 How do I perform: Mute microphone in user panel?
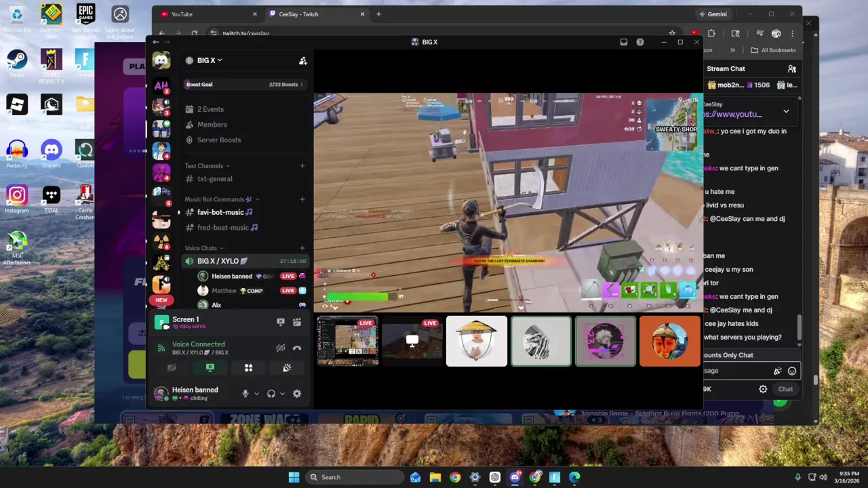click(245, 393)
